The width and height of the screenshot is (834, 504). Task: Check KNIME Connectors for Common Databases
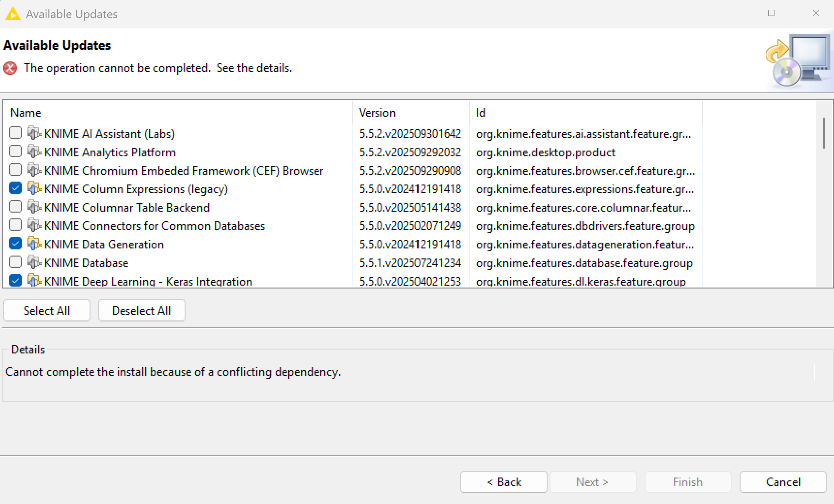15,225
